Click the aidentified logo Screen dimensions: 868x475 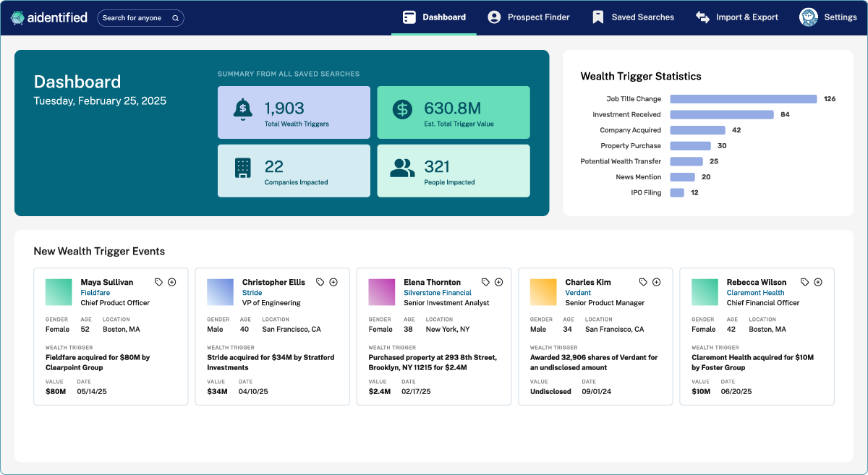(48, 17)
